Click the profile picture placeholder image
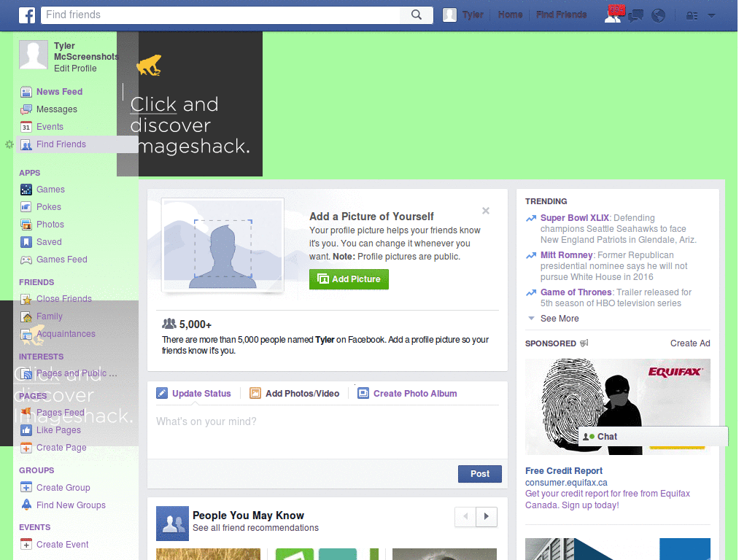Viewport: 747px width, 560px height. 222,245
